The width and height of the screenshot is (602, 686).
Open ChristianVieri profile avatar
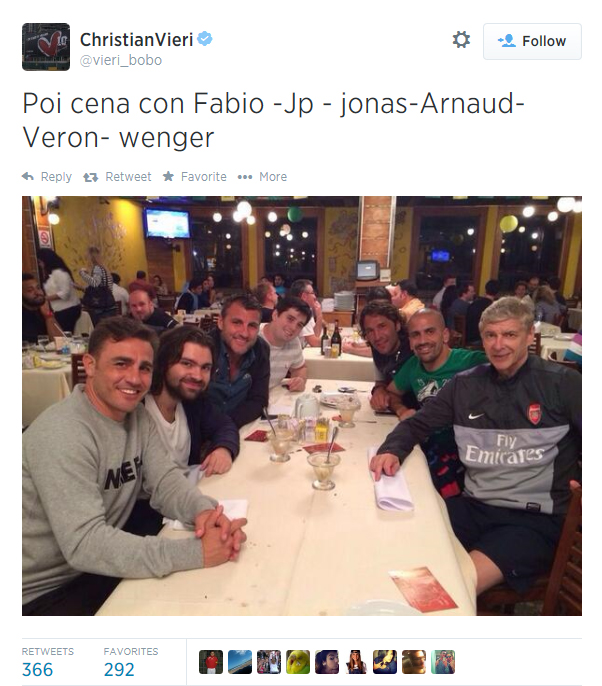[x=46, y=47]
